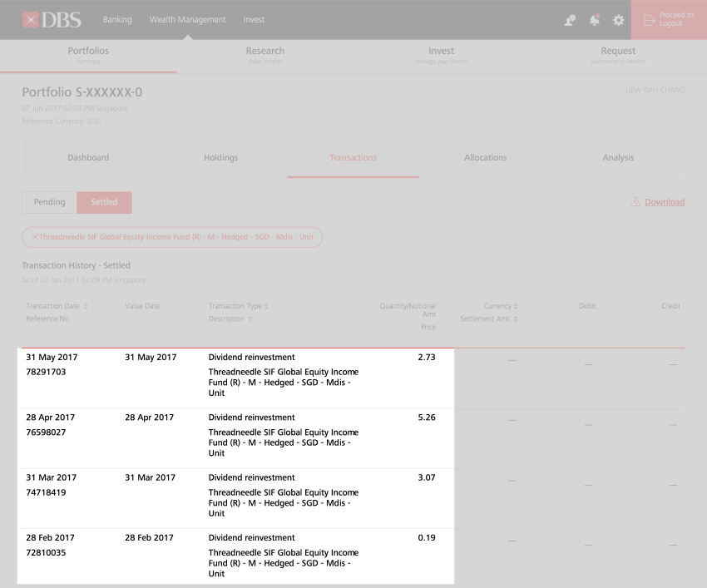Click the Quantity/Notional Amt column header
Viewport: 707px width, 588px height.
point(408,310)
